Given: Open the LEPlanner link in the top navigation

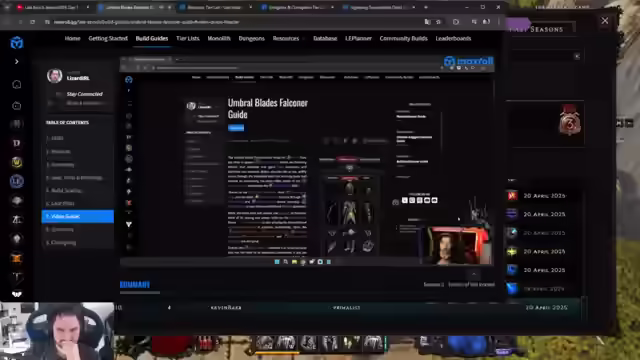Looking at the screenshot, I should pyautogui.click(x=358, y=38).
